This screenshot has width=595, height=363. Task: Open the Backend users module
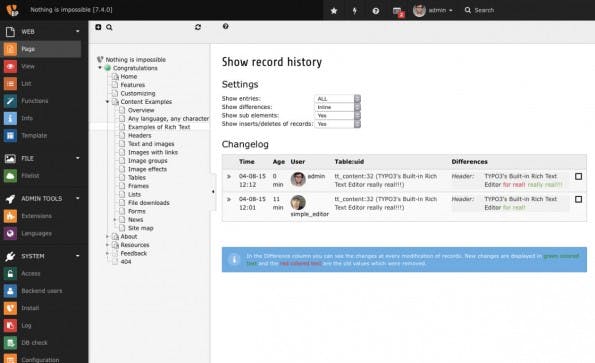41,291
